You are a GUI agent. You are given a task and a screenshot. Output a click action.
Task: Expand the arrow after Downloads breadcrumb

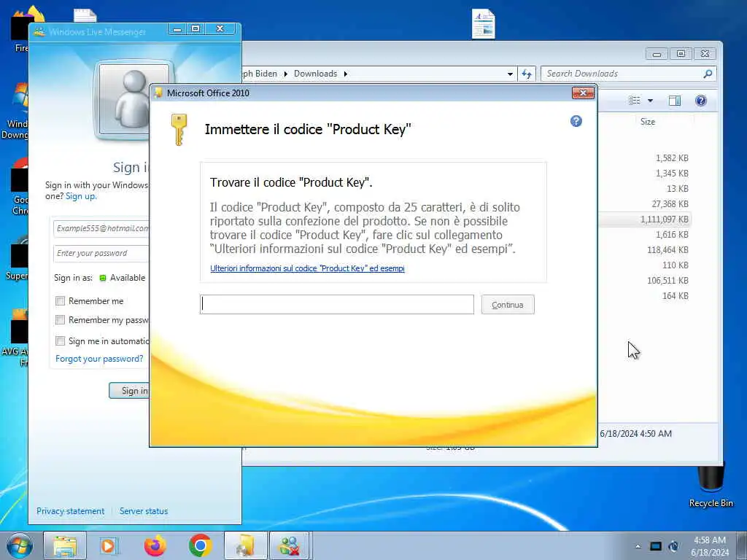click(345, 74)
